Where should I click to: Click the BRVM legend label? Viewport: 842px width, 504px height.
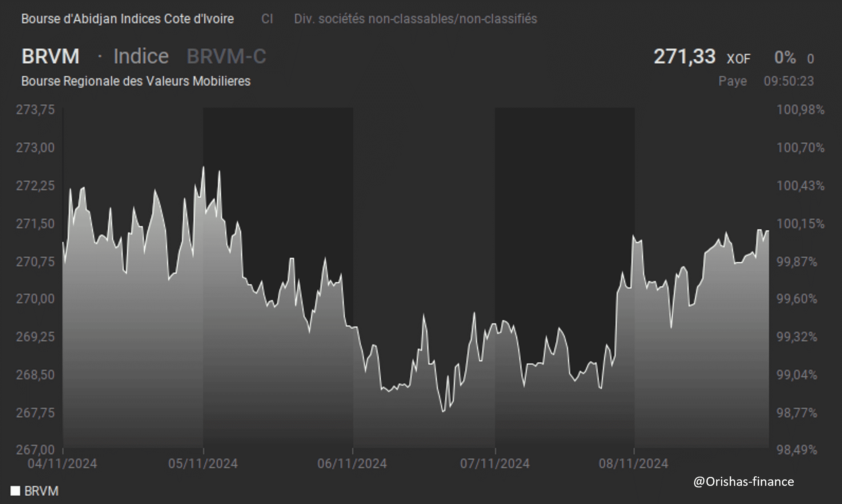pyautogui.click(x=42, y=491)
